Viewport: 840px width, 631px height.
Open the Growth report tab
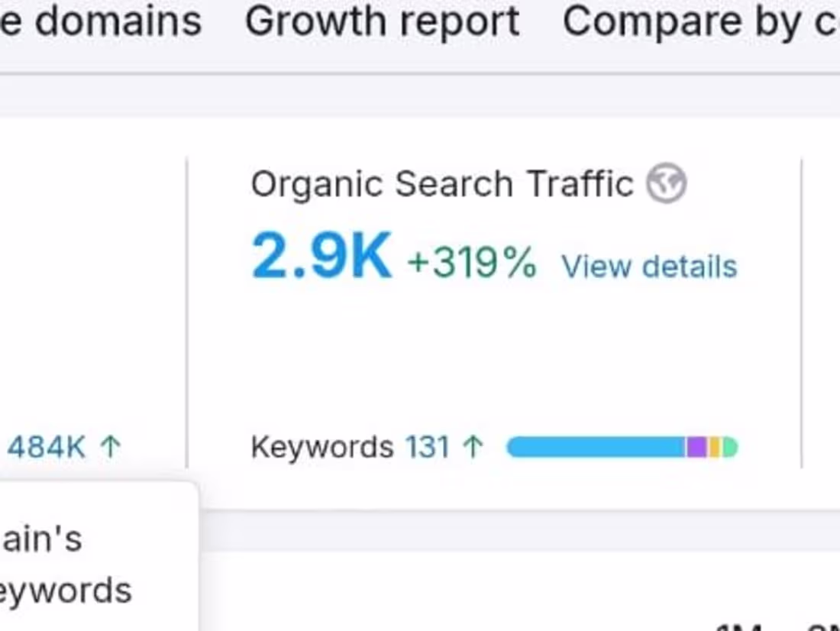point(382,23)
